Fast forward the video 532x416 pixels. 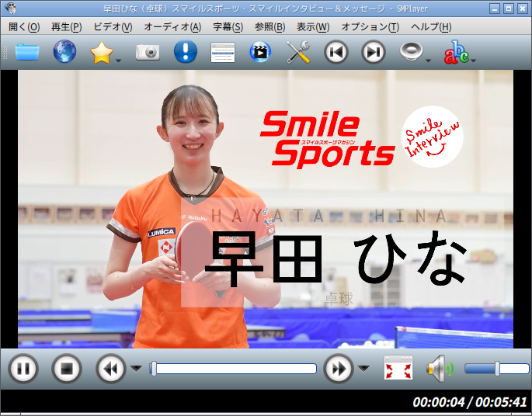(x=339, y=369)
